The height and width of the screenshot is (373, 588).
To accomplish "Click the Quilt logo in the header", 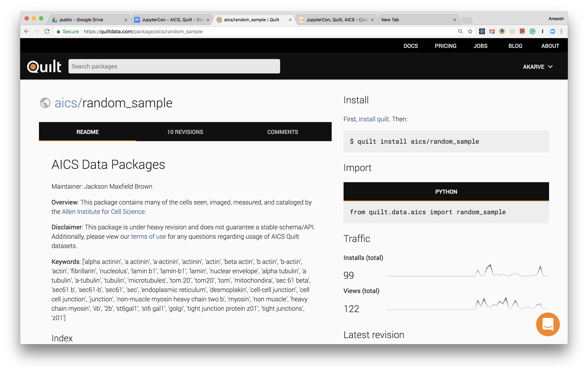I will [x=44, y=66].
